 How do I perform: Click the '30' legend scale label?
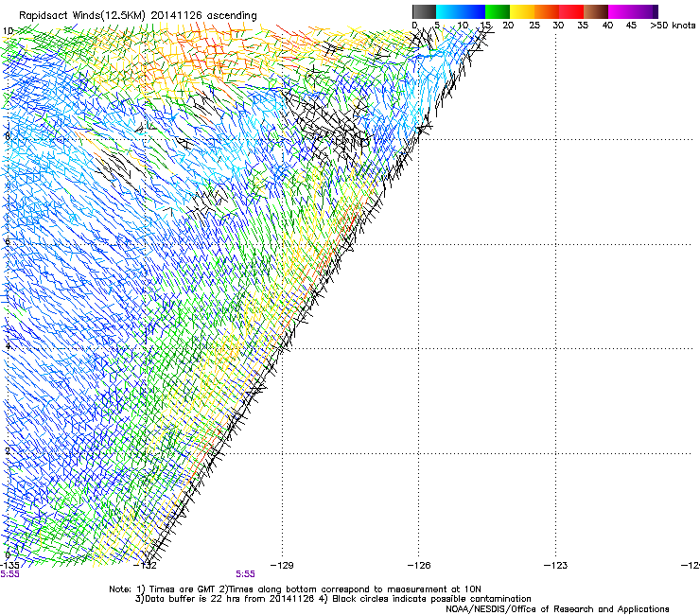(558, 26)
